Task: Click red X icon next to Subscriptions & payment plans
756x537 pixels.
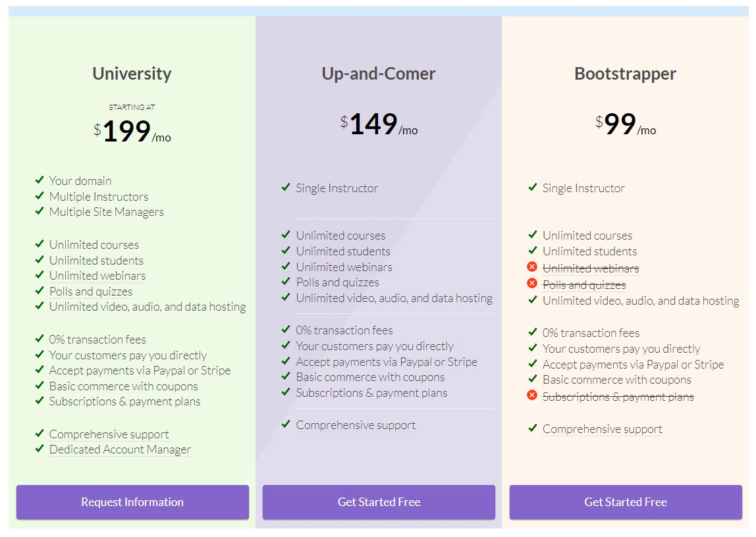Action: [532, 396]
